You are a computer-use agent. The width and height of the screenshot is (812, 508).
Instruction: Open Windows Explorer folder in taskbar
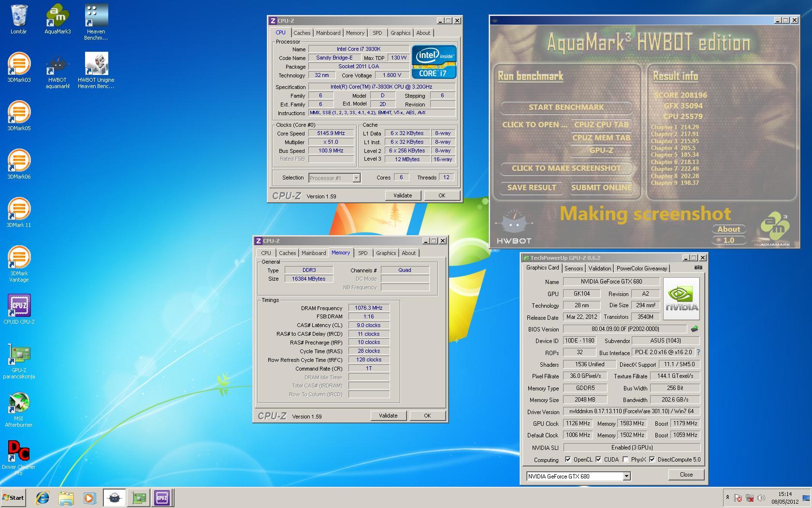[x=66, y=497]
